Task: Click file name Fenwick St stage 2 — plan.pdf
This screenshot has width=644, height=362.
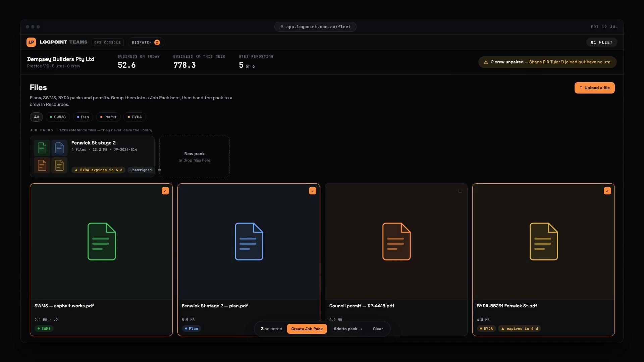Action: [x=215, y=306]
